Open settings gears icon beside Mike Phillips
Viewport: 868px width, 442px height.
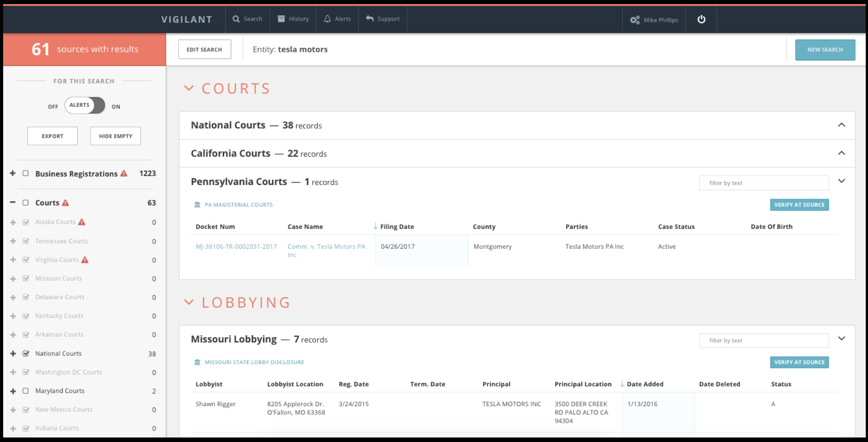[635, 20]
